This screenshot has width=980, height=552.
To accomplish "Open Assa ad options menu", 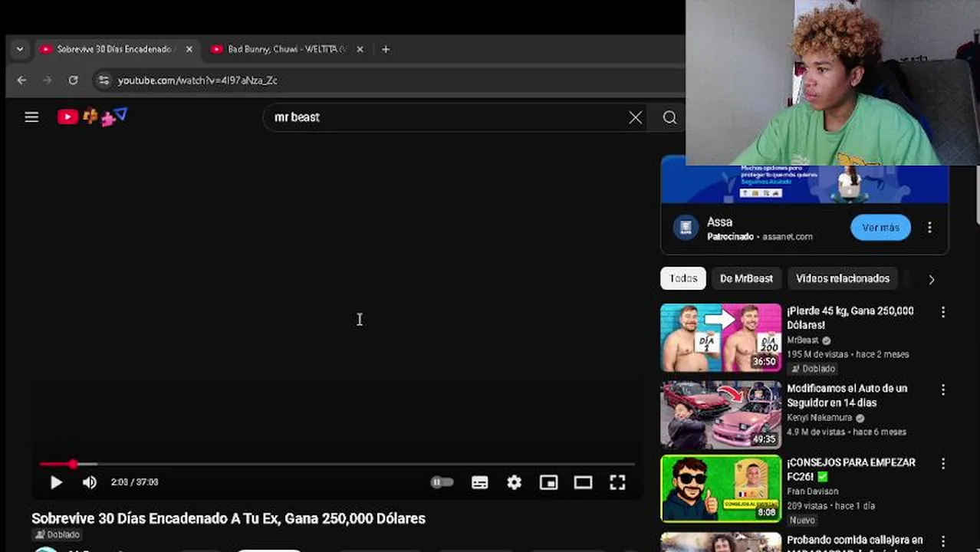I will click(929, 228).
